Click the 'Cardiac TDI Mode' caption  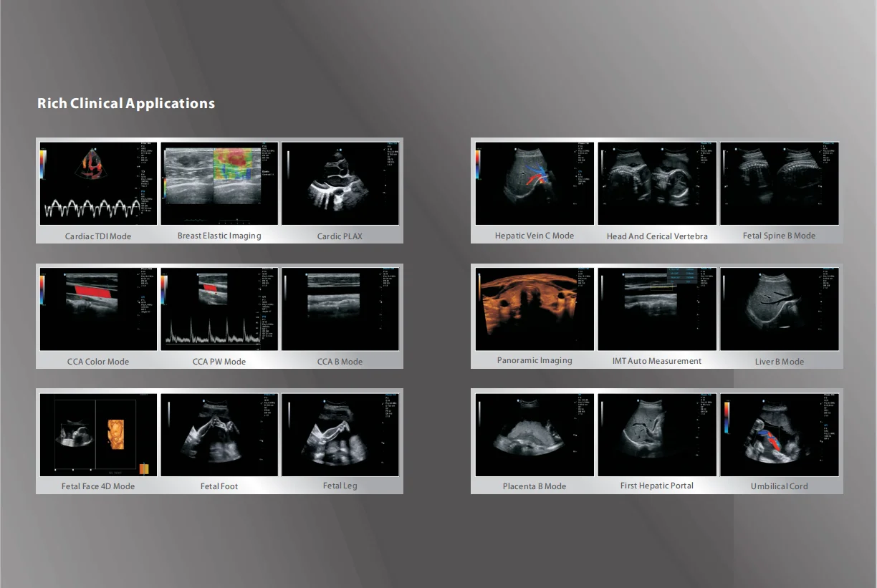[98, 236]
